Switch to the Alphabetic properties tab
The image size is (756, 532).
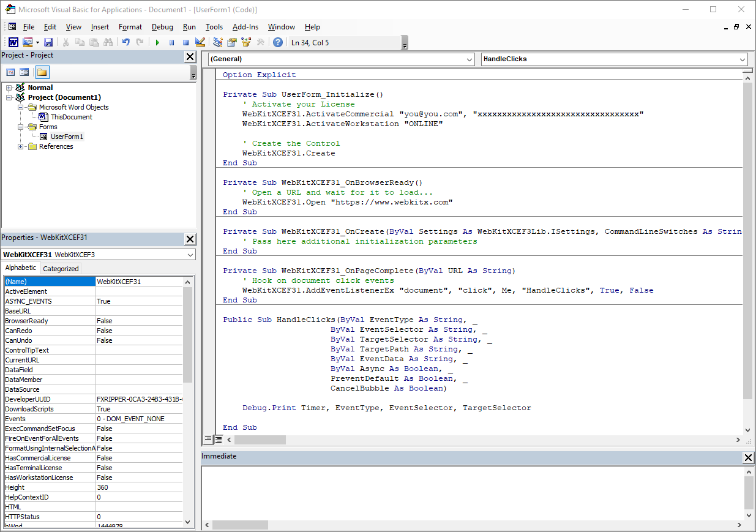coord(21,268)
